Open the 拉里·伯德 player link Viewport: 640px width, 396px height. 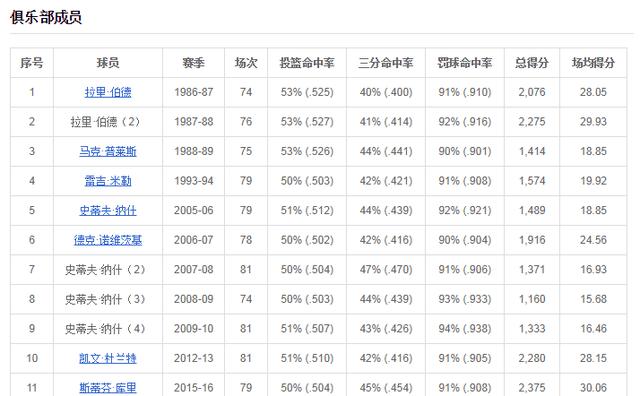(108, 92)
